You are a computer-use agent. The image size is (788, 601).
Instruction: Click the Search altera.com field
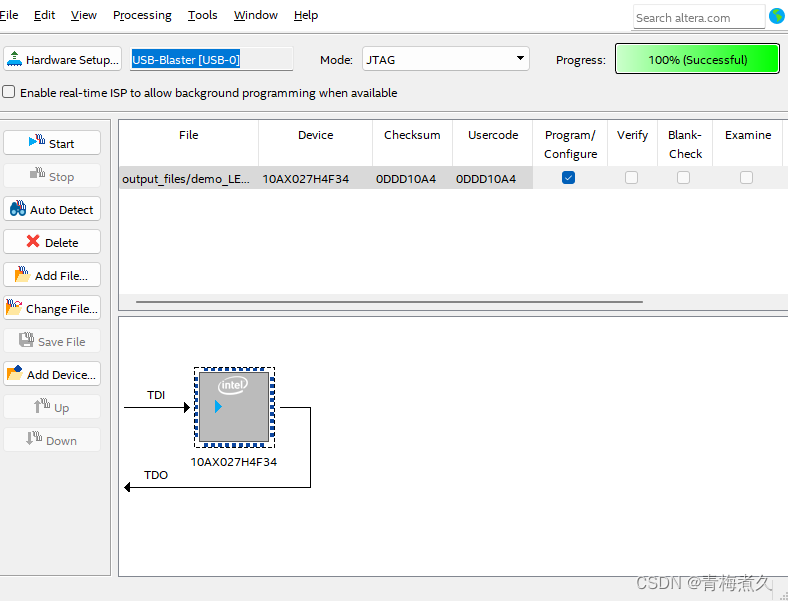point(699,18)
